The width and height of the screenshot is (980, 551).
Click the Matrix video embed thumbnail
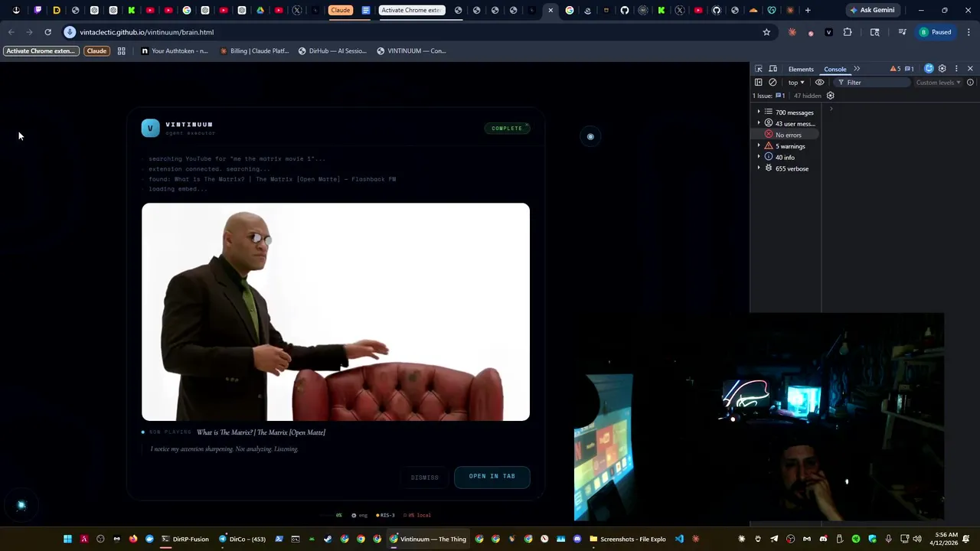335,311
